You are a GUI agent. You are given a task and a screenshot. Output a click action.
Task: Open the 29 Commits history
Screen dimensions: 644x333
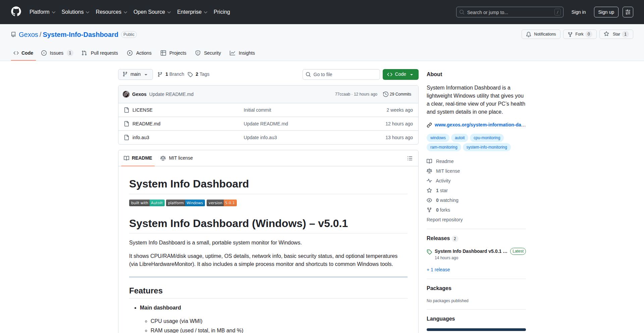(397, 94)
